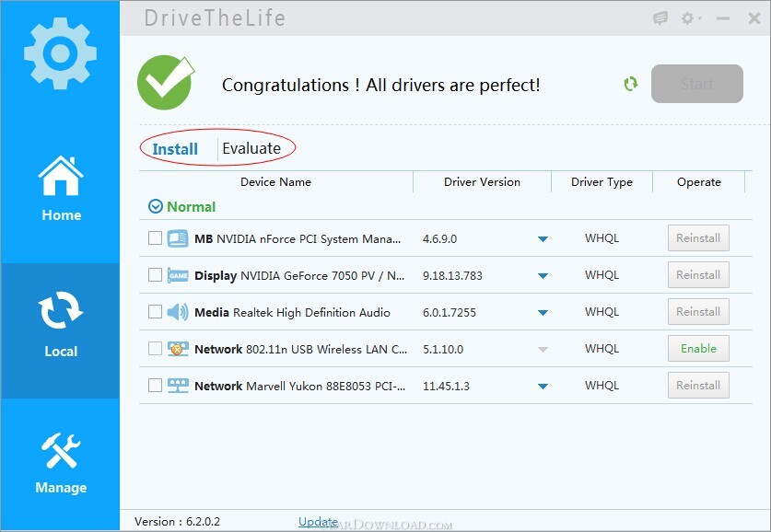Screen dimensions: 771x532
Task: Select the Display NVIDIA GeForce device name
Action: click(299, 276)
